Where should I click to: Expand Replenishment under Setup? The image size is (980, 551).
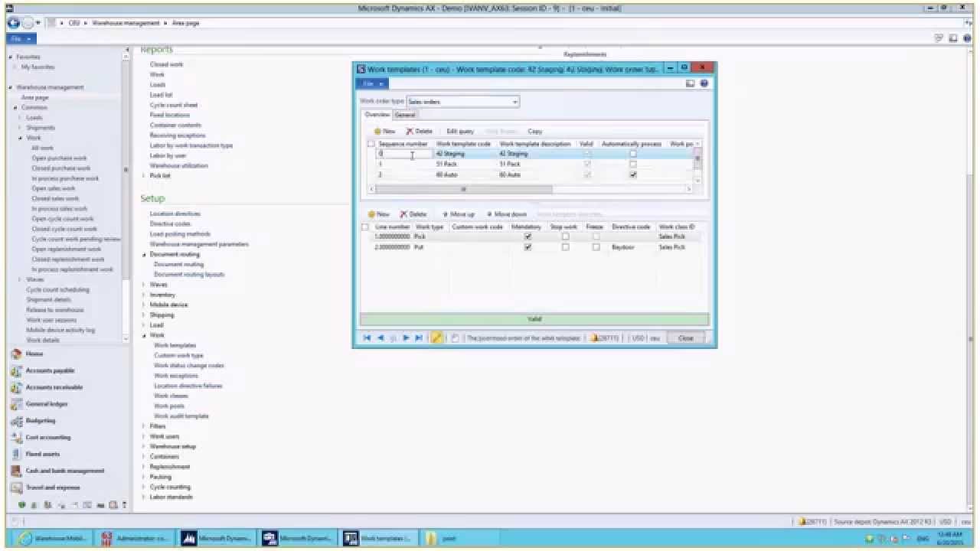(x=143, y=467)
